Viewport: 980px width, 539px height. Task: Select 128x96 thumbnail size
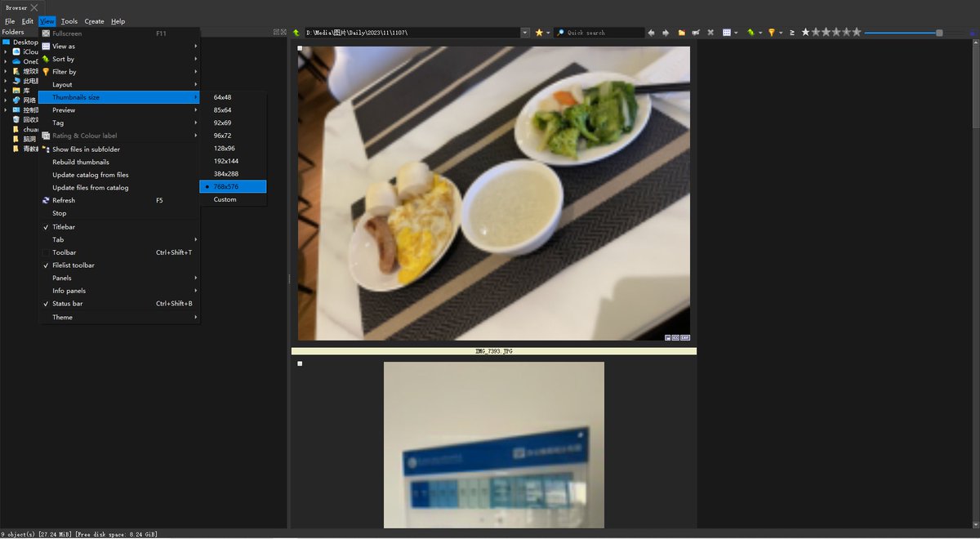(x=234, y=149)
